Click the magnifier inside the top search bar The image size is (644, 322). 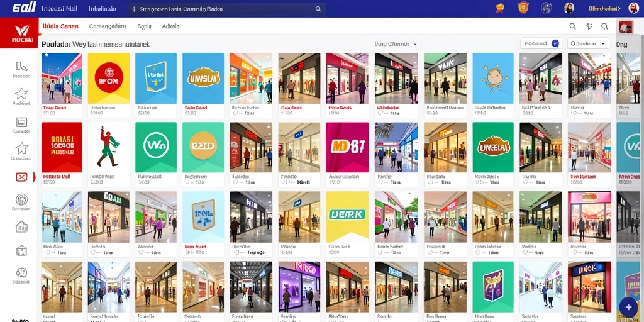(318, 9)
